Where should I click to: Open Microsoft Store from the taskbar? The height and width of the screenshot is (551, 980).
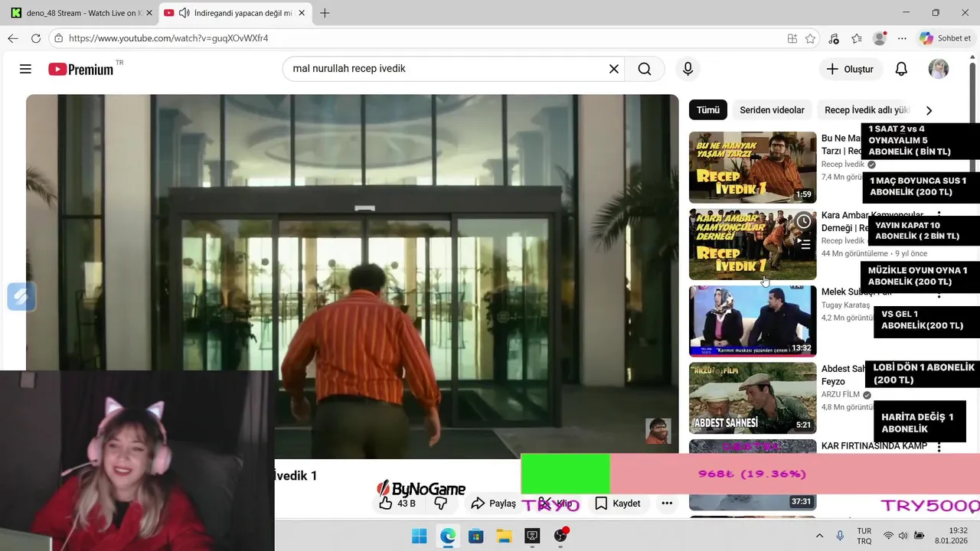pos(475,536)
